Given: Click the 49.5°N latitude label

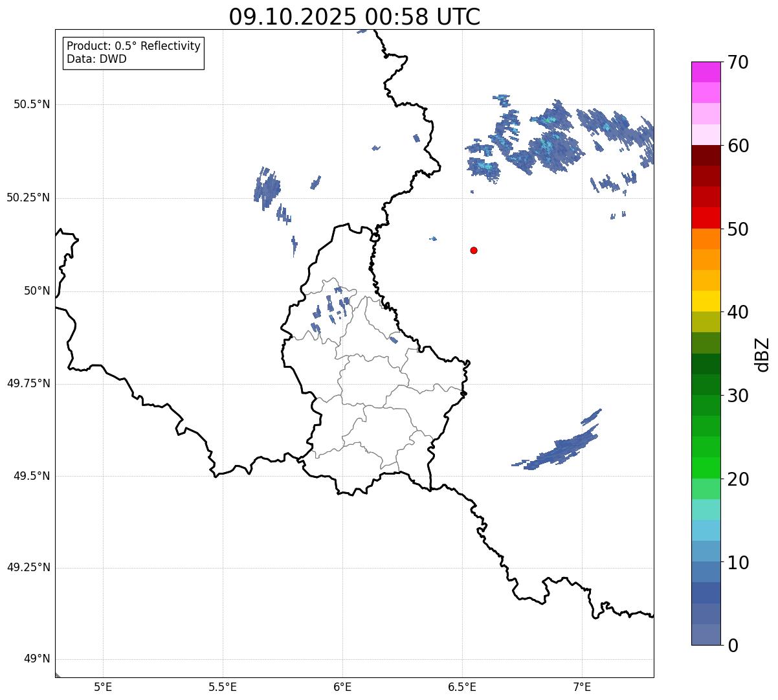Looking at the screenshot, I should 32,476.
